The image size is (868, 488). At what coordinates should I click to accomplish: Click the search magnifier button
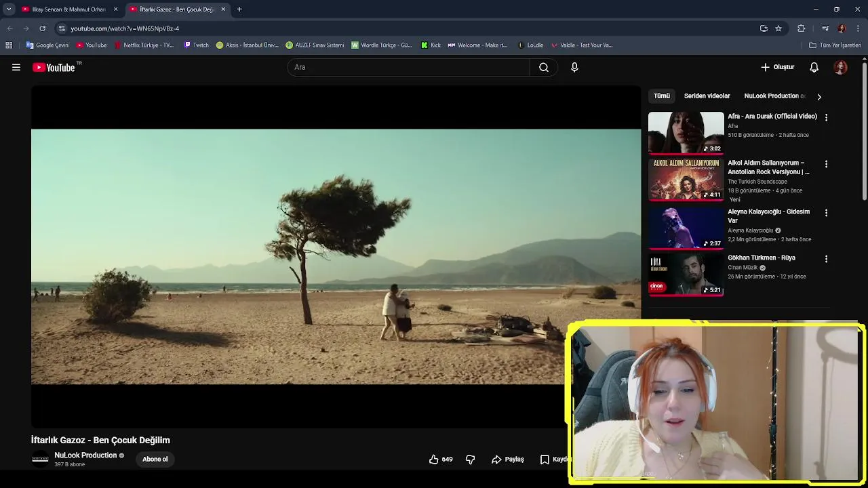(544, 67)
